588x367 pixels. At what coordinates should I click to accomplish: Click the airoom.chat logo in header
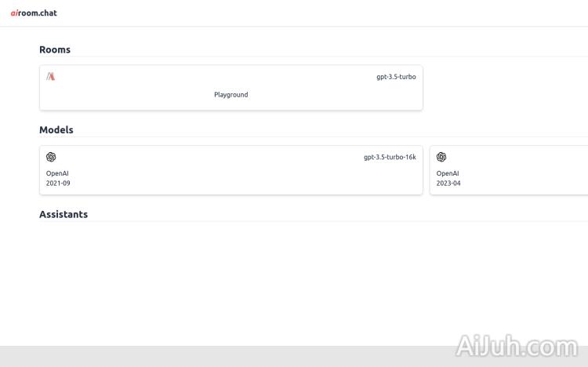34,13
